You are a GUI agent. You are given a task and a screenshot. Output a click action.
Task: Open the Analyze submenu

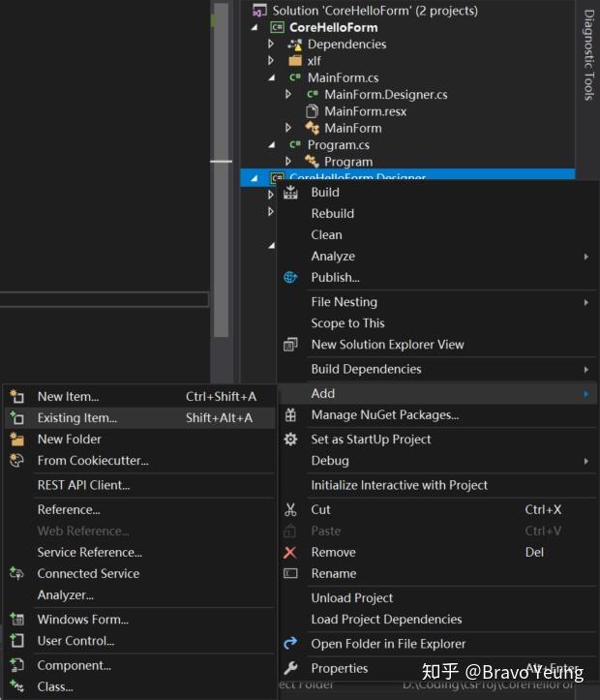[333, 257]
